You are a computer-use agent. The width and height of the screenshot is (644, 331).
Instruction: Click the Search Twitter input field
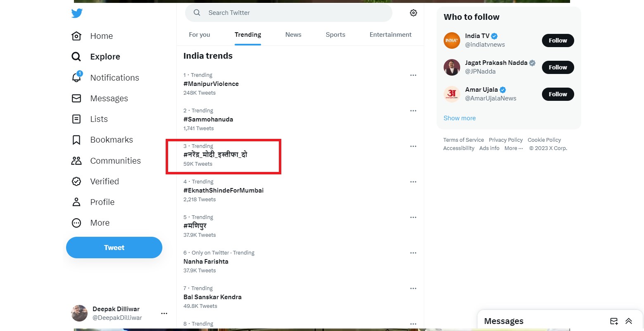tap(289, 13)
